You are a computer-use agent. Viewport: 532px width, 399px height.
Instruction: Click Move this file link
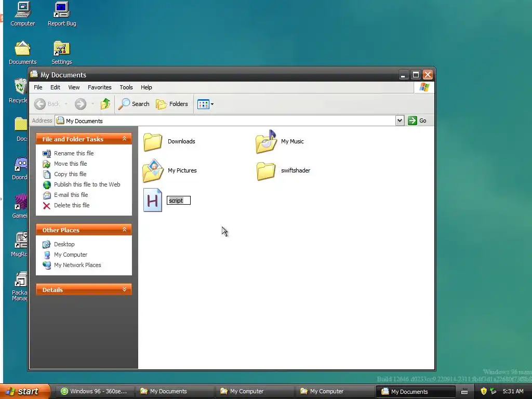(x=70, y=164)
